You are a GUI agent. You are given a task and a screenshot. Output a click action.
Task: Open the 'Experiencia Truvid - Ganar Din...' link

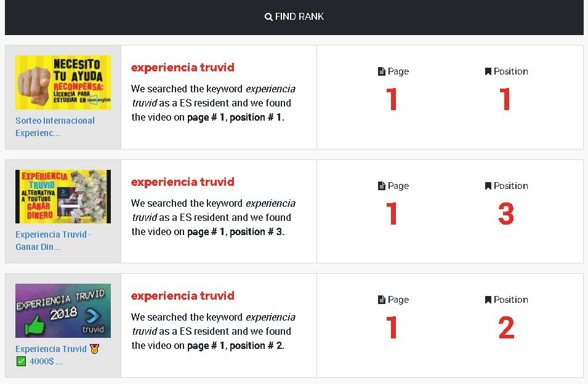pos(53,241)
